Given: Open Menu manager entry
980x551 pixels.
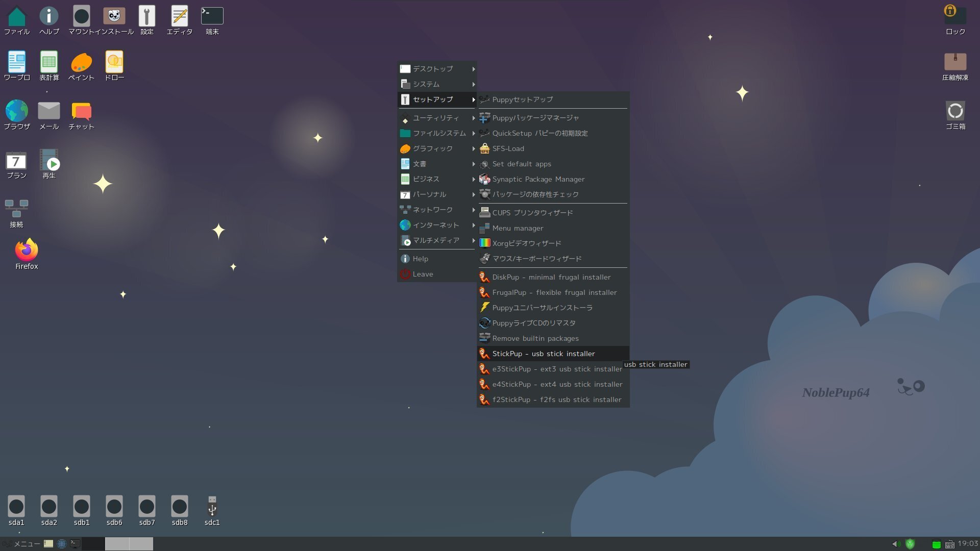Looking at the screenshot, I should (518, 228).
